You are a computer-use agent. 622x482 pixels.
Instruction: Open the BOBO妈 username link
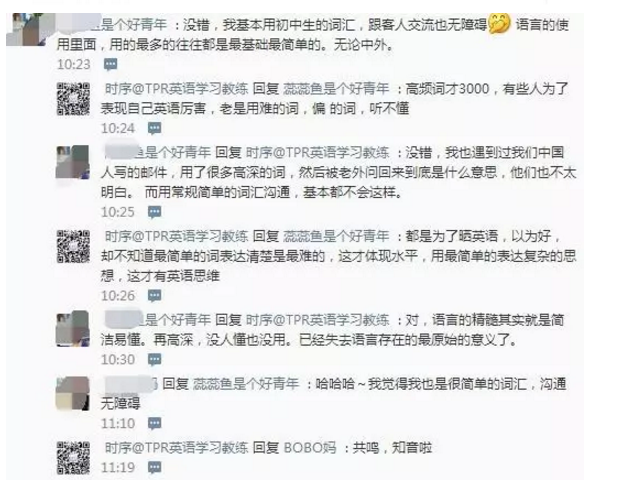pyautogui.click(x=310, y=448)
